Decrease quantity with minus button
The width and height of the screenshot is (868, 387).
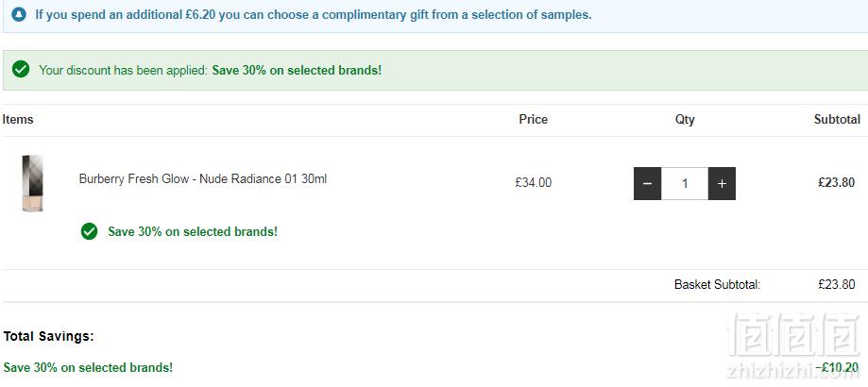[647, 183]
